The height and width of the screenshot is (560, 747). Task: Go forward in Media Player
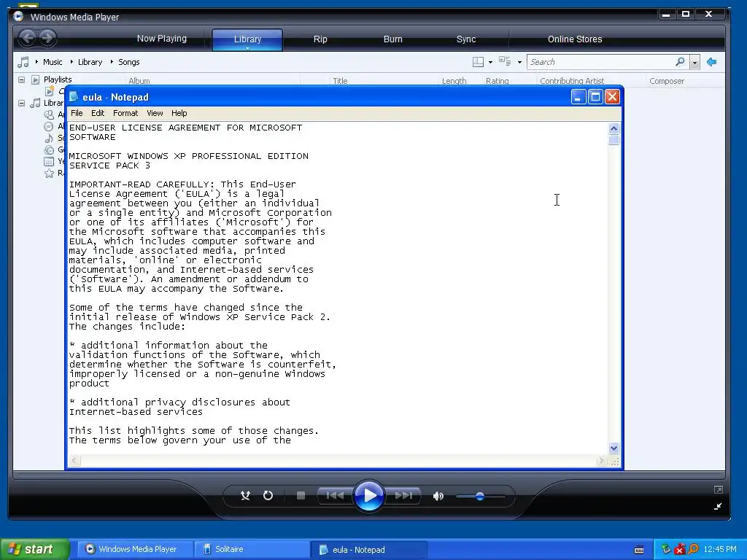pos(47,38)
